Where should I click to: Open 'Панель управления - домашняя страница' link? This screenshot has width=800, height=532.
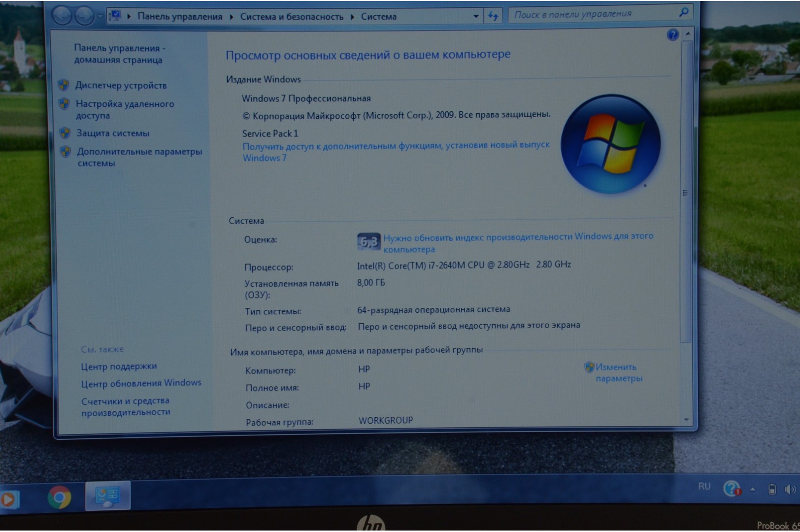click(x=120, y=54)
